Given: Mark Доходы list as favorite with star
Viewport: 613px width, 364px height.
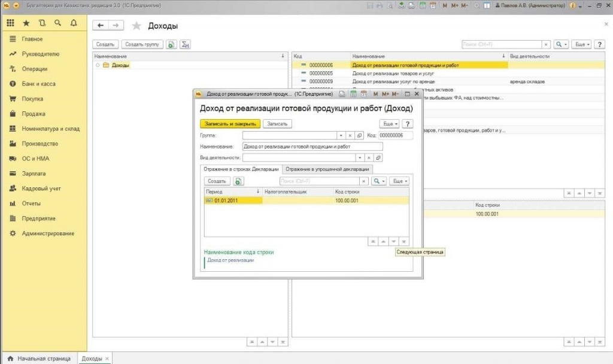Looking at the screenshot, I should [x=136, y=26].
